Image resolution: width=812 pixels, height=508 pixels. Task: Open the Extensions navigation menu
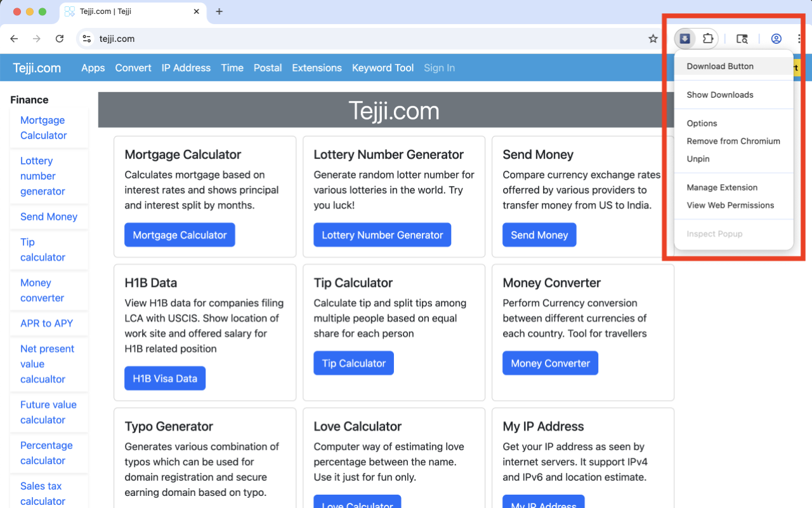click(317, 68)
